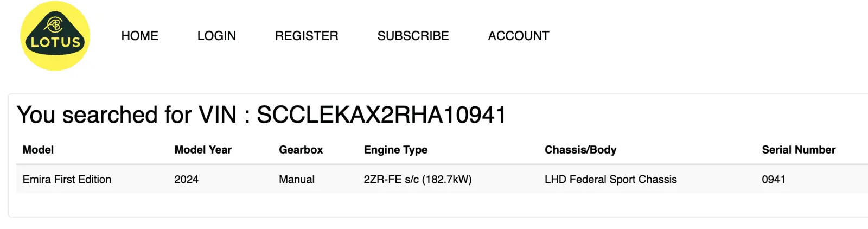Open the REGISTER link
The height and width of the screenshot is (229, 868).
point(307,36)
